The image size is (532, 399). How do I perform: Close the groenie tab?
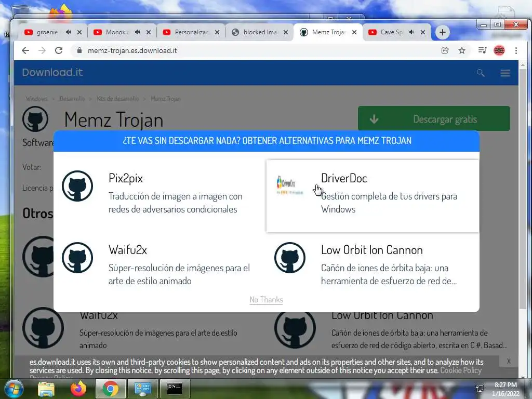pyautogui.click(x=79, y=32)
